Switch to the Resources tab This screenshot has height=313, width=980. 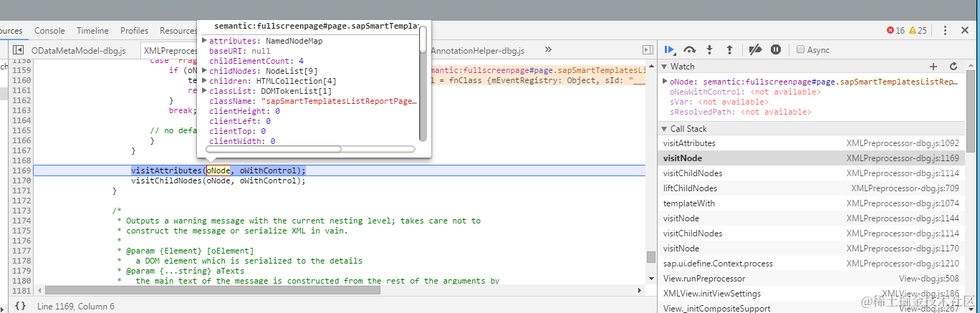(x=178, y=31)
